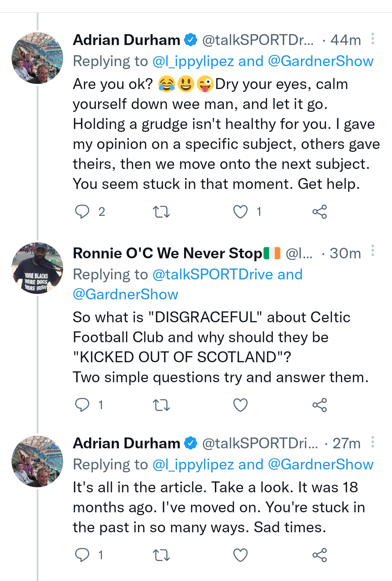This screenshot has width=392, height=581.
Task: Open more options for the 27m tweet
Action: (373, 442)
